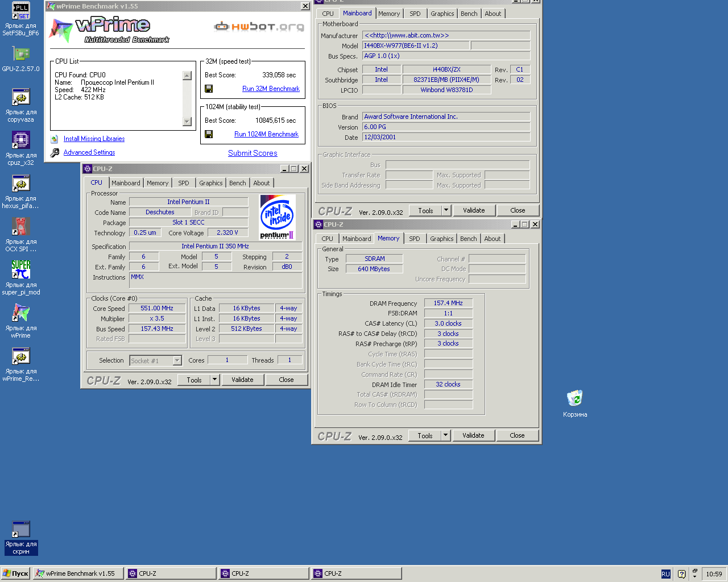This screenshot has width=728, height=582.
Task: Open the Socket #1 selection dropdown
Action: coord(177,360)
